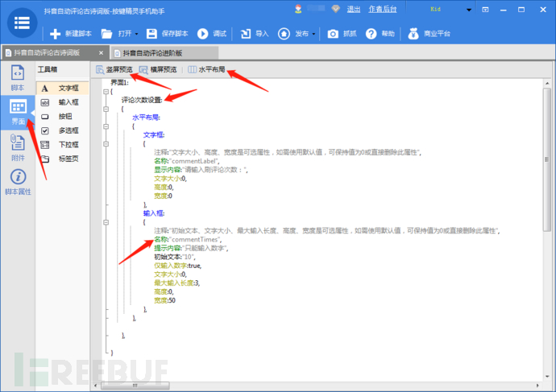Click the skin/window options icon in title bar
Screen dimensions: 556x392
(485, 10)
